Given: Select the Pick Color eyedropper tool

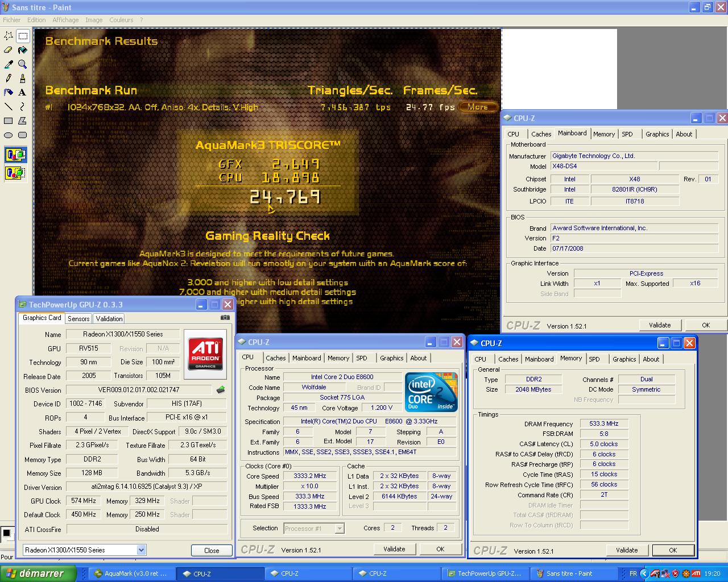Looking at the screenshot, I should [9, 64].
